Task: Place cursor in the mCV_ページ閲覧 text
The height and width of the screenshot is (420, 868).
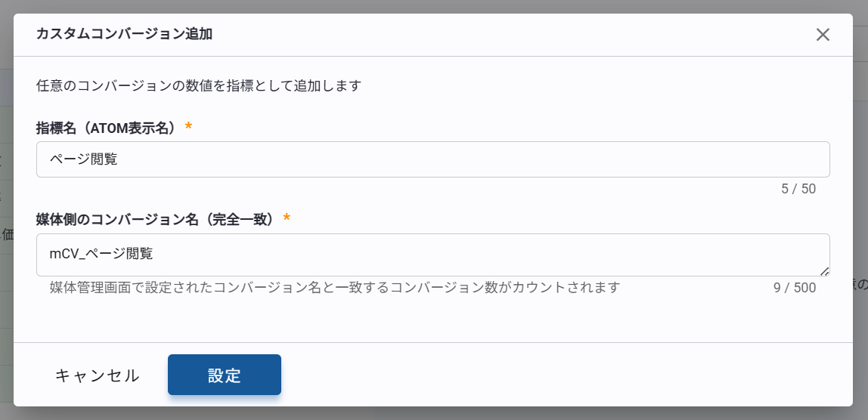Action: tap(101, 255)
